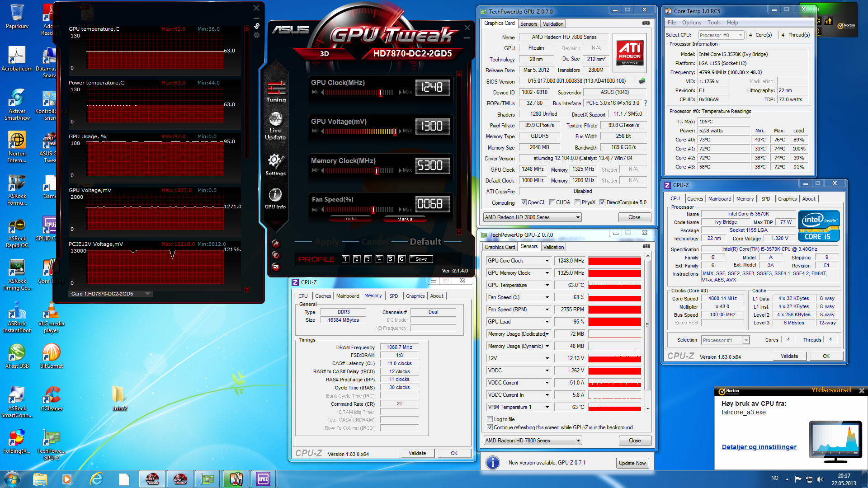Open the GPU Core Clock sensor dropdown
This screenshot has height=488, width=868.
(x=547, y=261)
